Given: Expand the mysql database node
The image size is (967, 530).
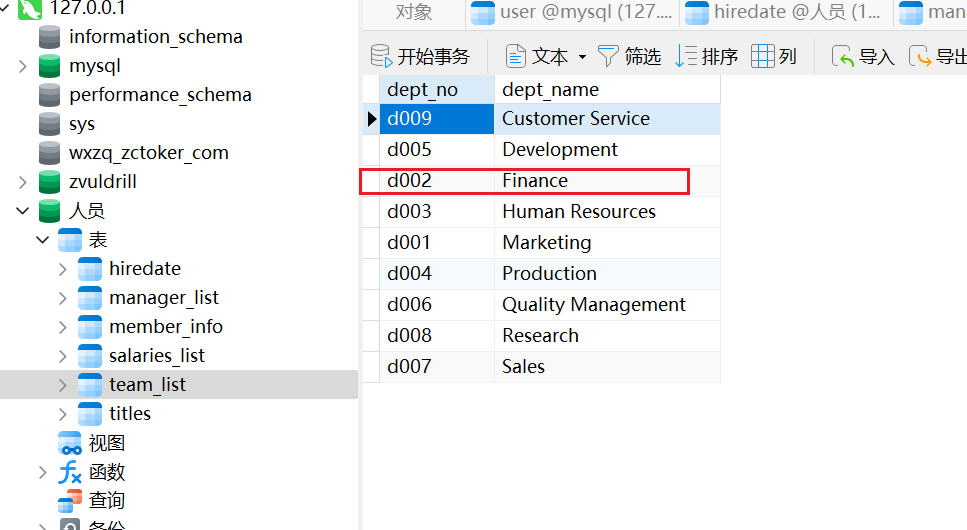Looking at the screenshot, I should [x=23, y=66].
